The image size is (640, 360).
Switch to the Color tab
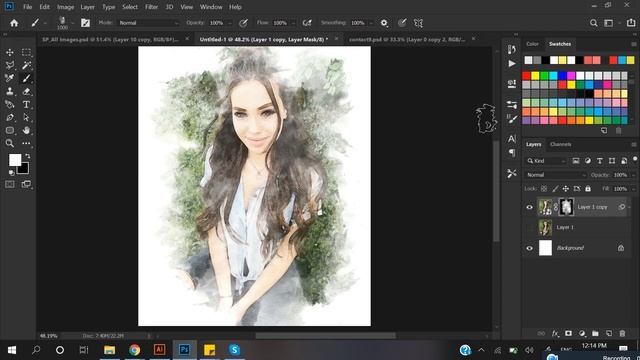pyautogui.click(x=532, y=44)
